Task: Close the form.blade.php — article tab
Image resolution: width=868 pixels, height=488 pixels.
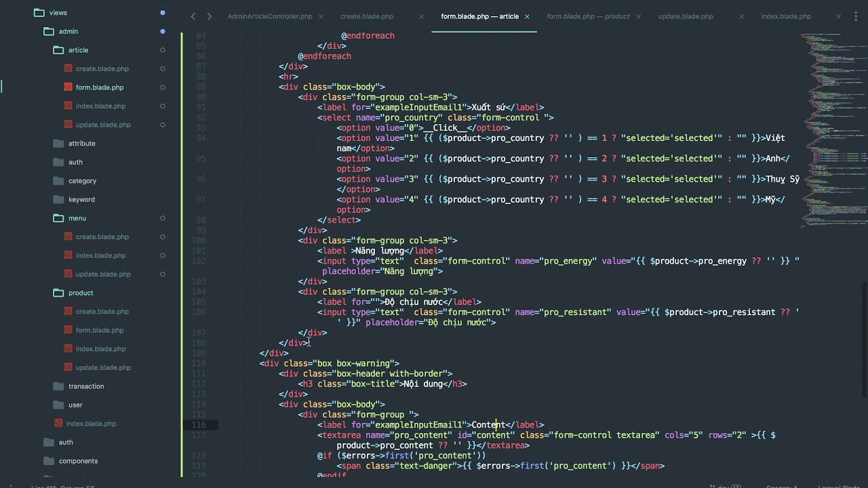Action: [x=528, y=16]
